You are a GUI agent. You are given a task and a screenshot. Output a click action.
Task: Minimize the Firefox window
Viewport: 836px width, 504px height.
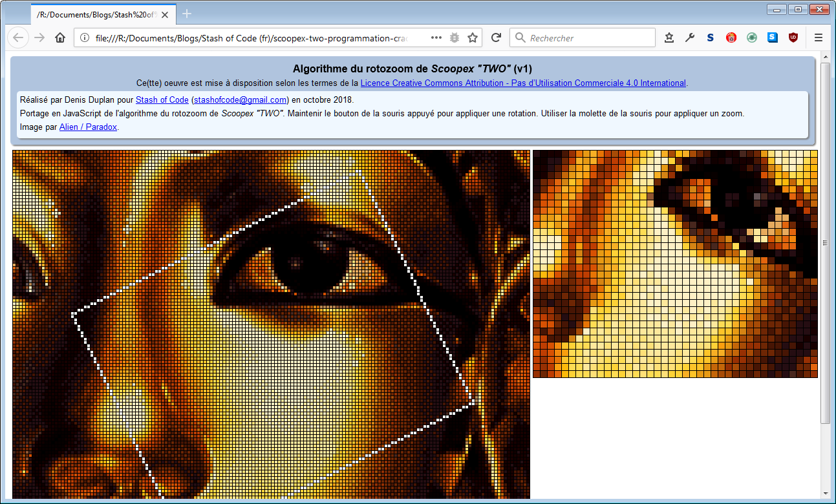point(777,8)
